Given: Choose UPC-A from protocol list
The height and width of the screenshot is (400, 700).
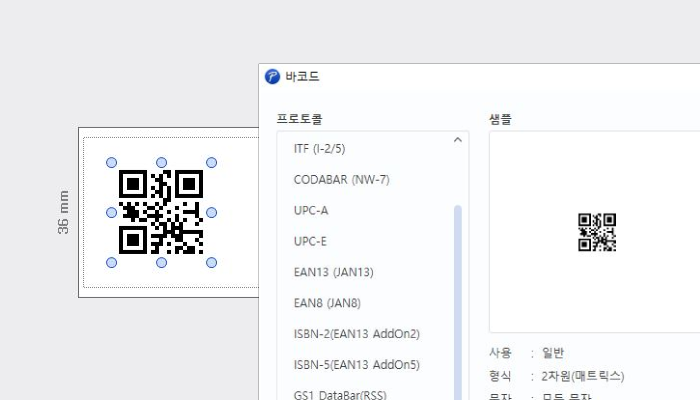Looking at the screenshot, I should coord(311,210).
